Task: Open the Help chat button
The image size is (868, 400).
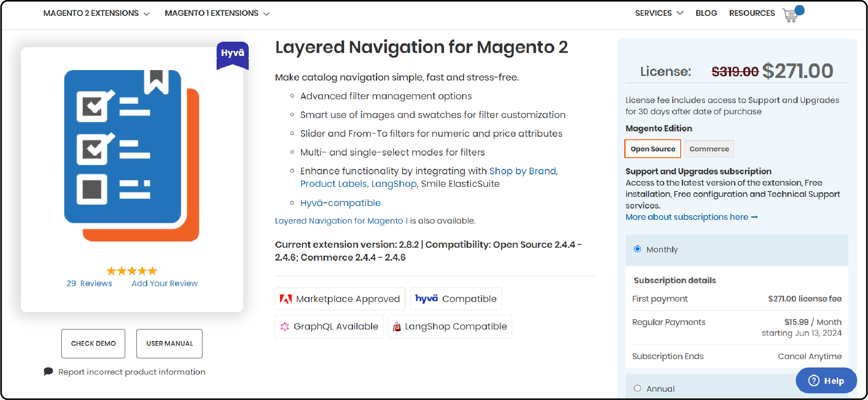Action: tap(826, 380)
